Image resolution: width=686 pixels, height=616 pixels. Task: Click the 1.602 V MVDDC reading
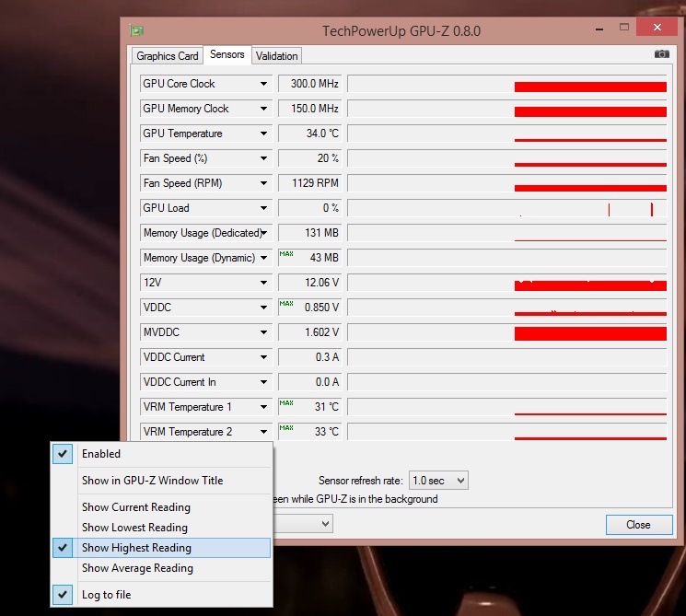click(309, 332)
